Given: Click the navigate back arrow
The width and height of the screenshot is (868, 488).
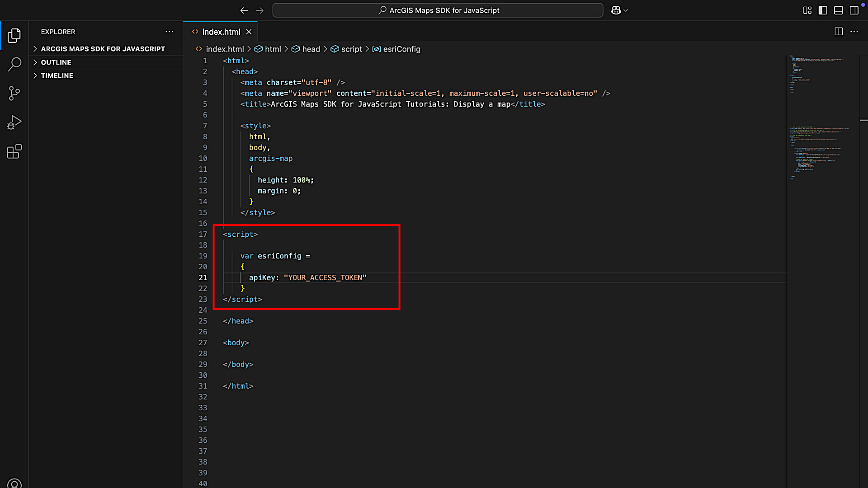Looking at the screenshot, I should [x=244, y=10].
